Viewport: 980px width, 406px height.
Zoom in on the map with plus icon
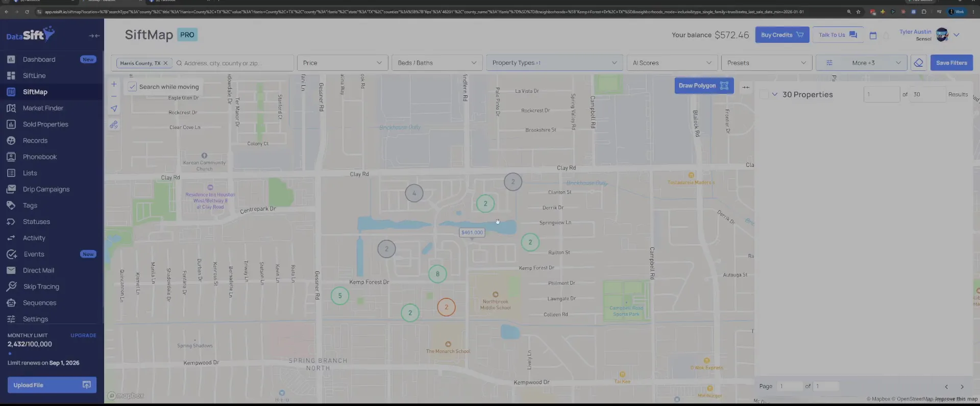[114, 84]
